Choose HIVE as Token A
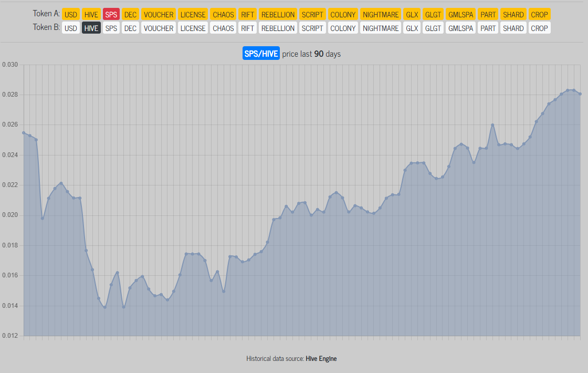The width and height of the screenshot is (588, 373). (91, 14)
